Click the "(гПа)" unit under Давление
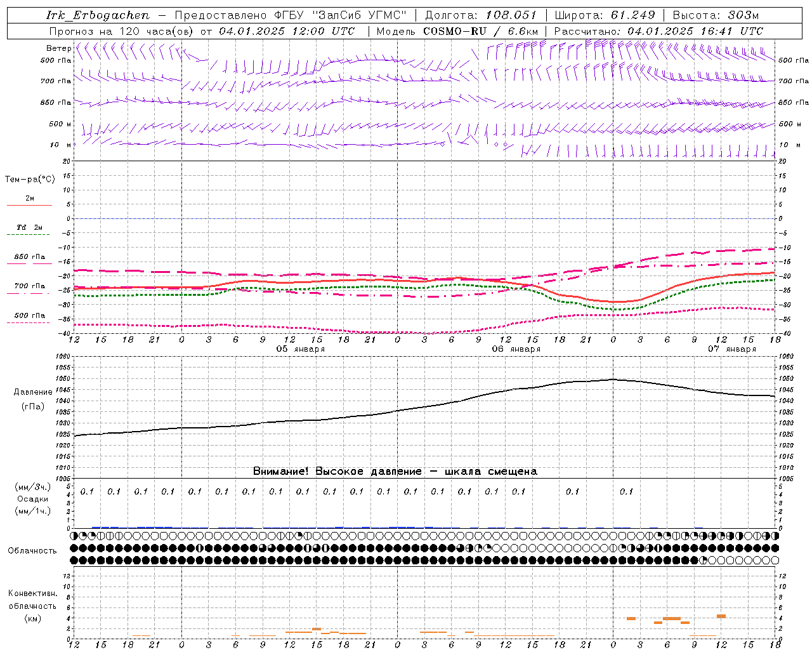Viewport: 812px width, 650px height. point(33,407)
